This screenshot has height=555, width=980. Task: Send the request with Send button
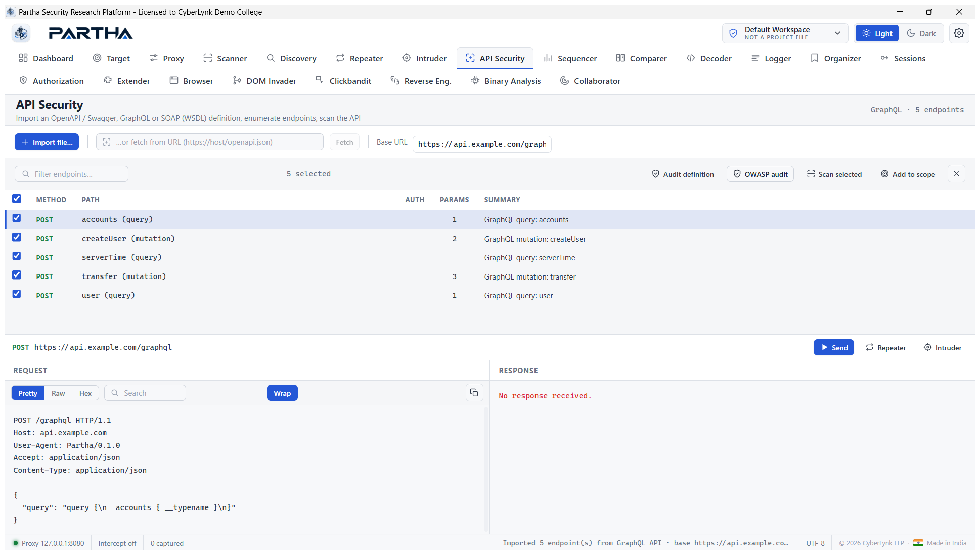coord(834,347)
